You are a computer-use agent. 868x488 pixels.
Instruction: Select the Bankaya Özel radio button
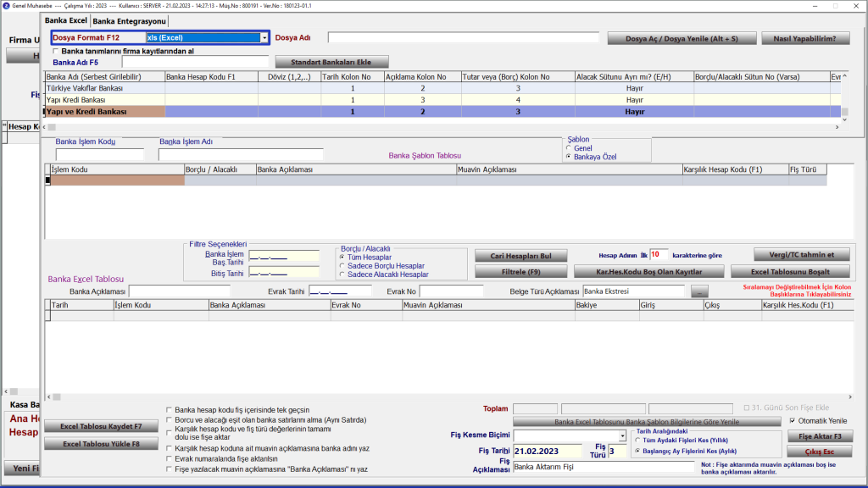click(x=569, y=157)
